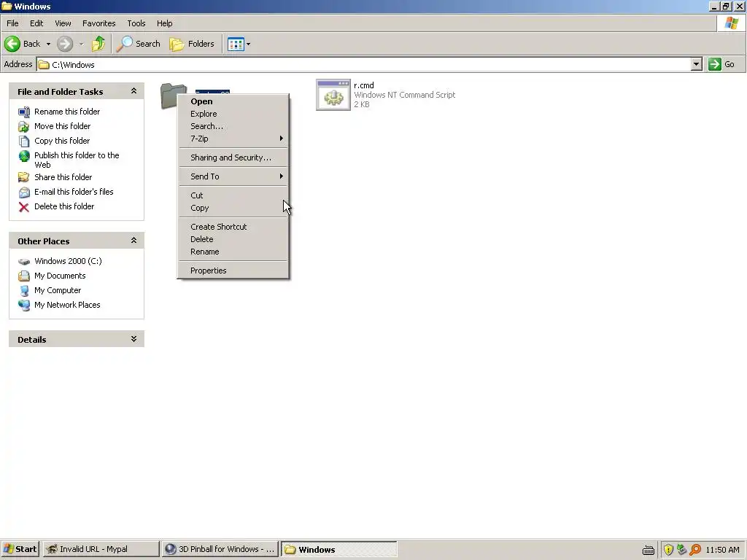Choose Explore from context menu

pos(233,114)
